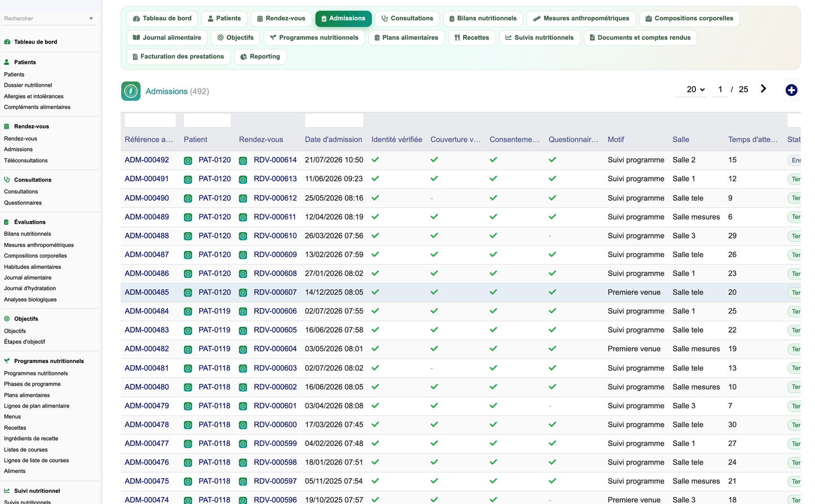Click rendez-vous icon beside RDV-000605

click(243, 330)
